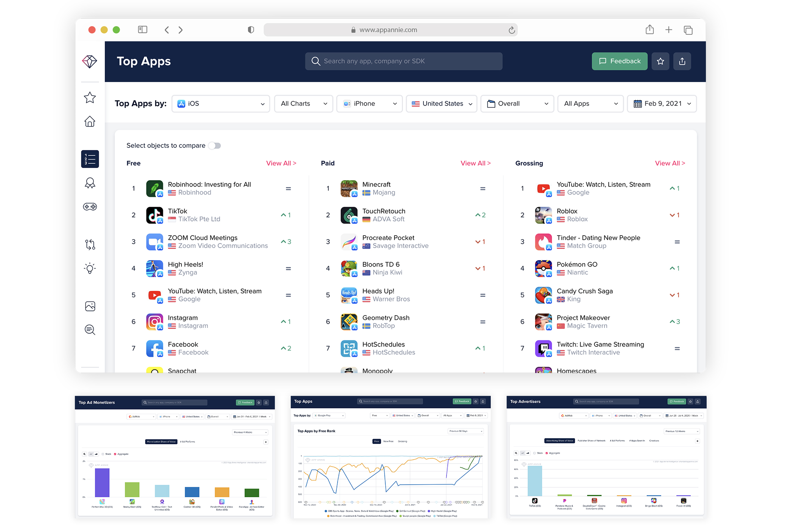The image size is (794, 532).
Task: Expand the Overall dropdown in main window
Action: (x=517, y=104)
